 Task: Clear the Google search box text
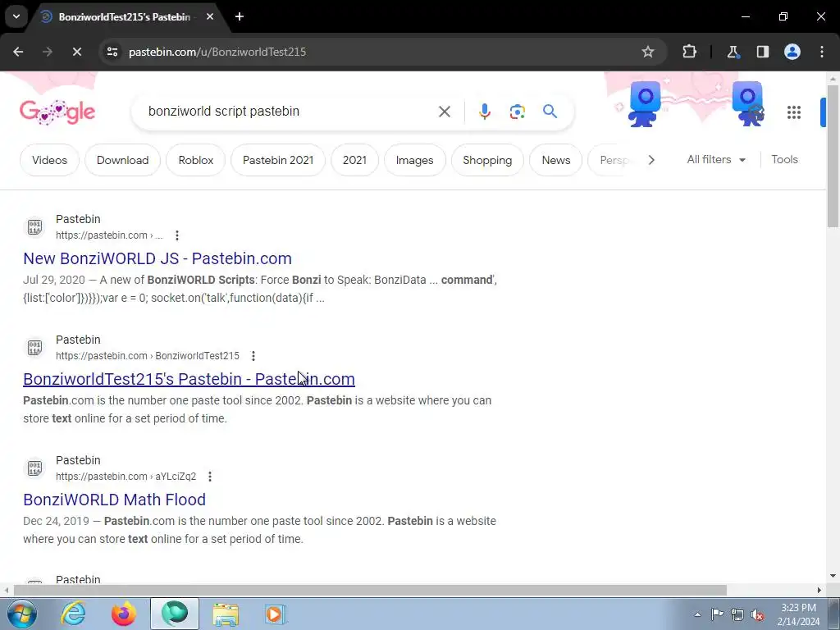(x=444, y=112)
